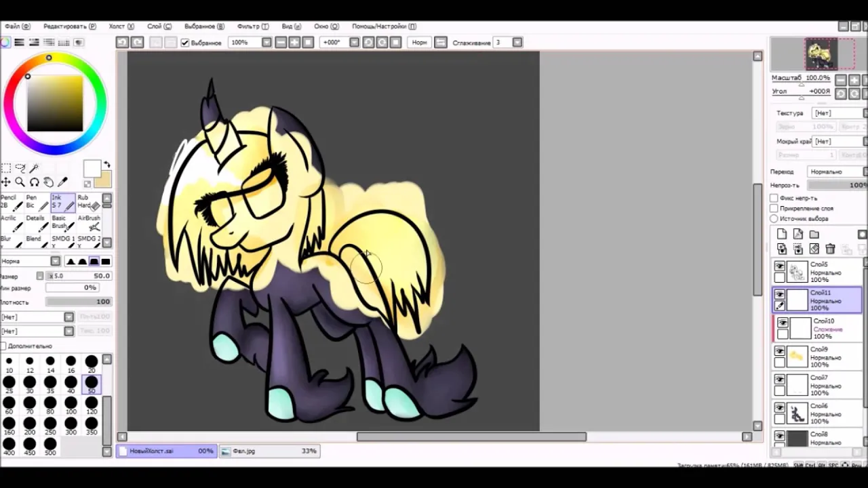Image resolution: width=868 pixels, height=488 pixels.
Task: Select the Magic Wand tool
Action: click(x=34, y=168)
